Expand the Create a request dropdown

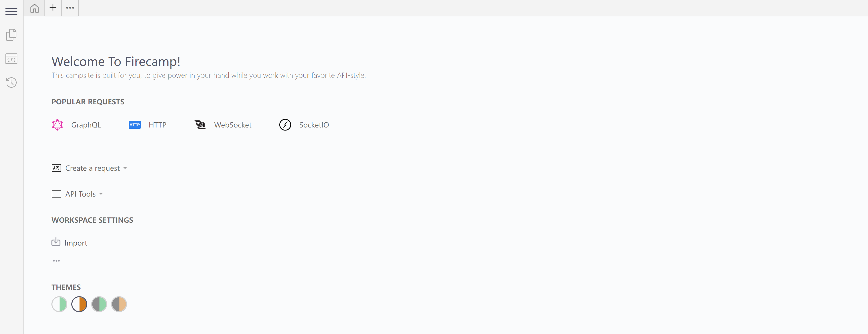96,168
